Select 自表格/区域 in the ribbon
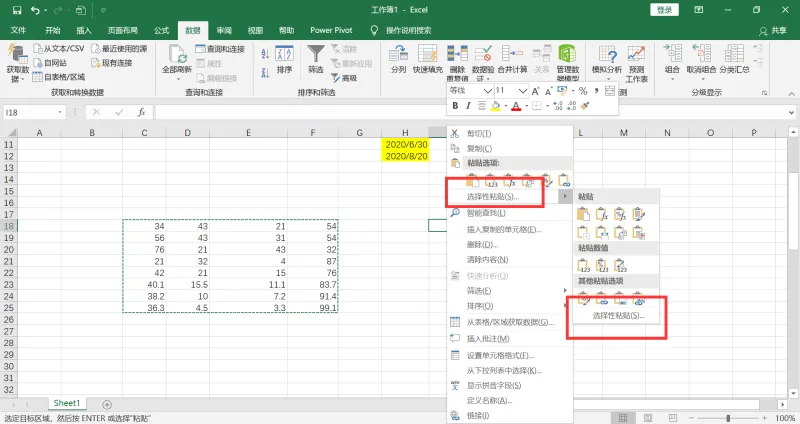800x424 pixels. (59, 77)
